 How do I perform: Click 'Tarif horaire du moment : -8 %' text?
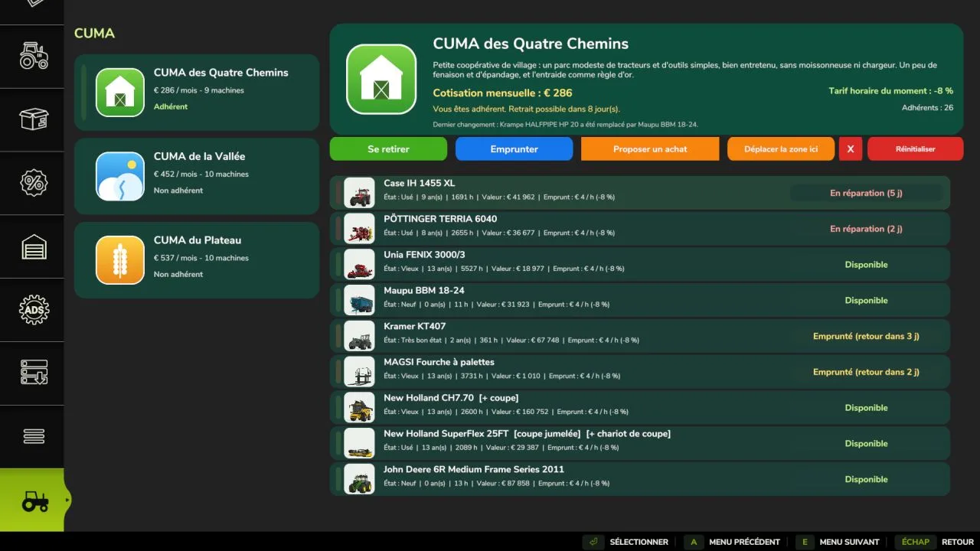(890, 91)
